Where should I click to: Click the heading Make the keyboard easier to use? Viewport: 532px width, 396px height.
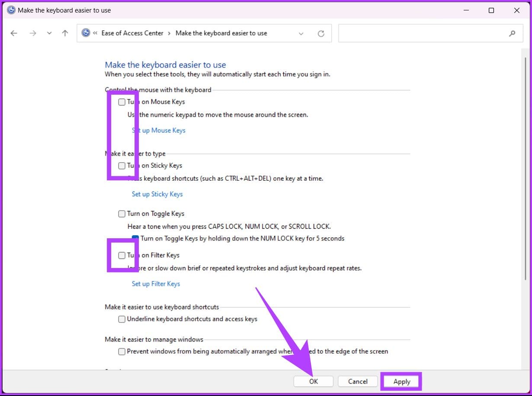click(165, 65)
